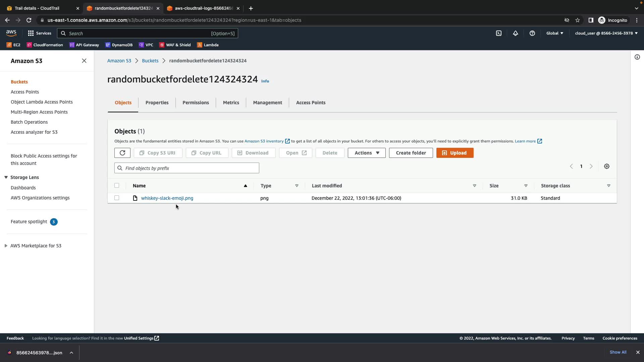Viewport: 644px width, 362px height.
Task: Open the notifications bell icon
Action: tap(516, 33)
